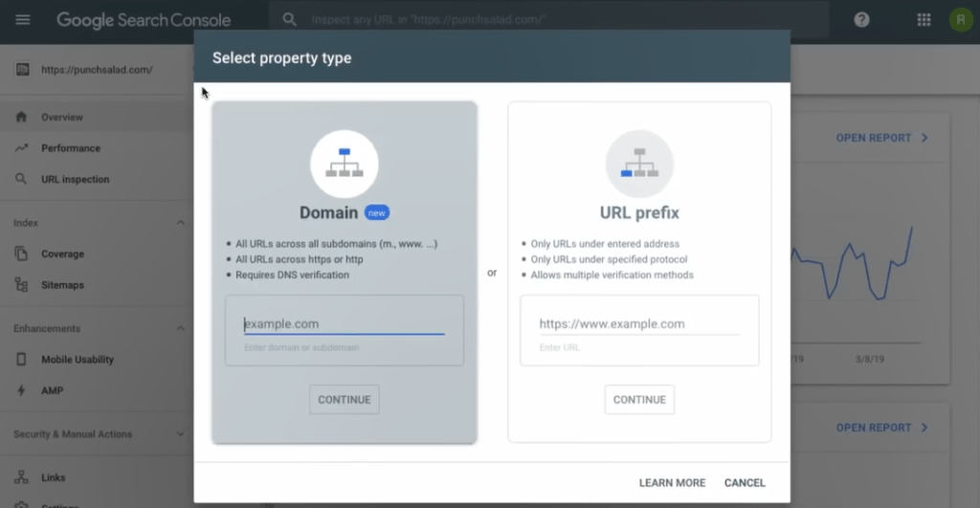Click the inspect any URL search box
The image size is (980, 508).
(548, 19)
